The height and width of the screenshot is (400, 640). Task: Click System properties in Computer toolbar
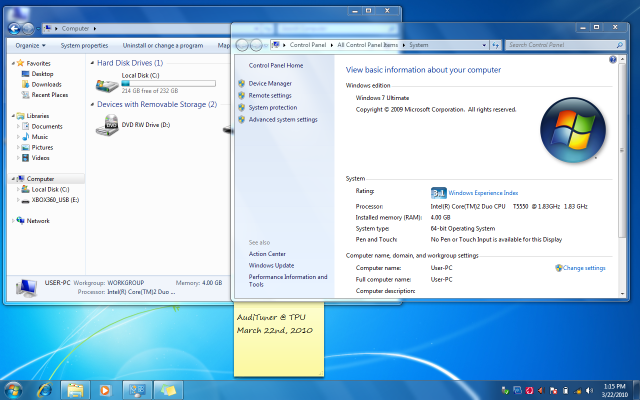[x=84, y=45]
